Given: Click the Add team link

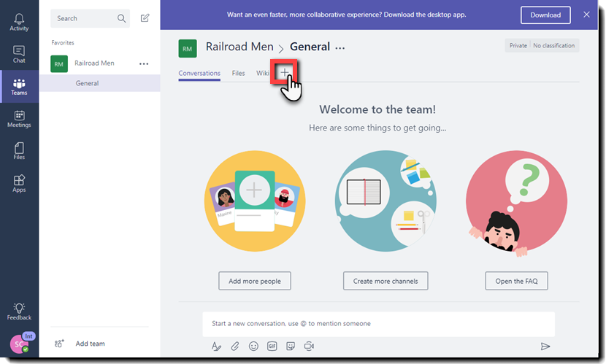Looking at the screenshot, I should pos(90,344).
